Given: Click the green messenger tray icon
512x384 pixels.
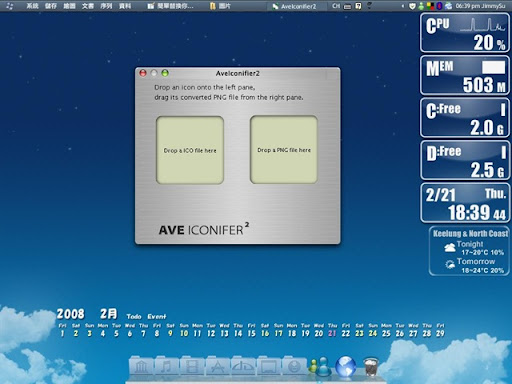Looking at the screenshot, I should [x=421, y=6].
